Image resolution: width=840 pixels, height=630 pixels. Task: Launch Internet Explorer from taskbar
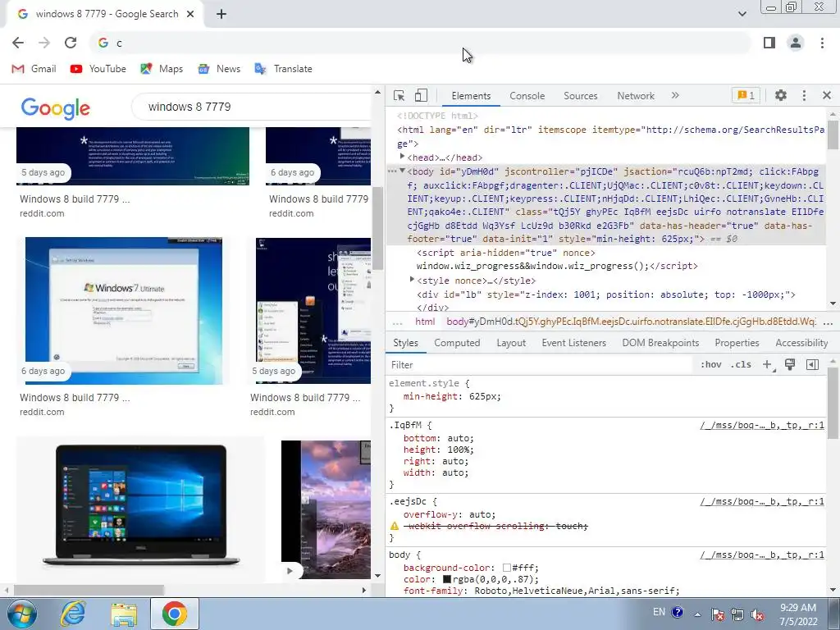pos(73,614)
